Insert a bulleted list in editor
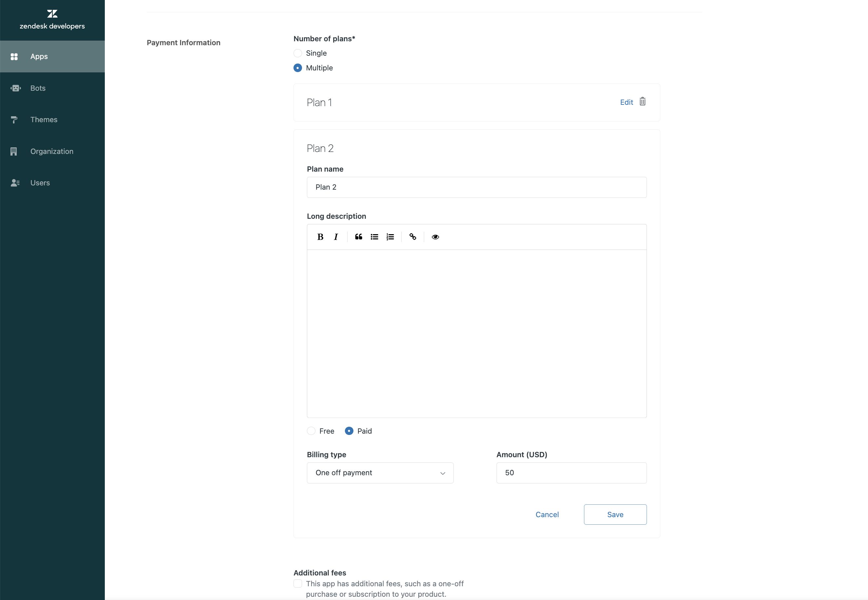The width and height of the screenshot is (868, 600). [374, 237]
